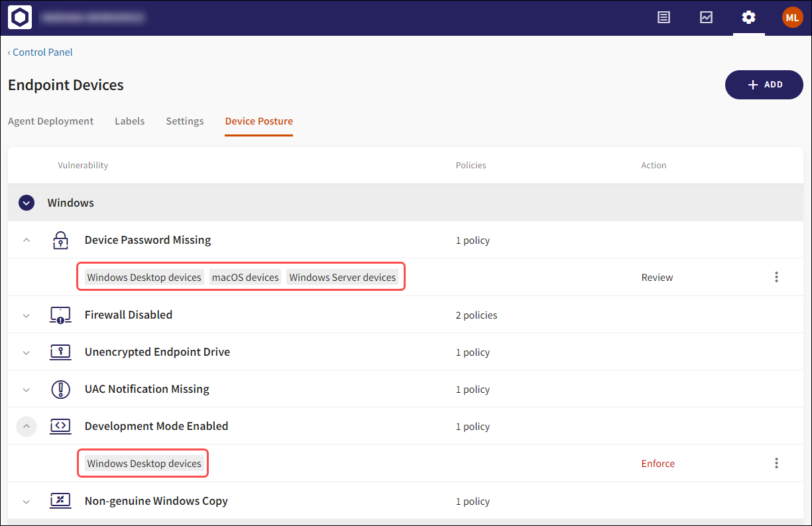This screenshot has height=526, width=812.
Task: Open three-dot menu for Enforce policy row
Action: click(776, 464)
